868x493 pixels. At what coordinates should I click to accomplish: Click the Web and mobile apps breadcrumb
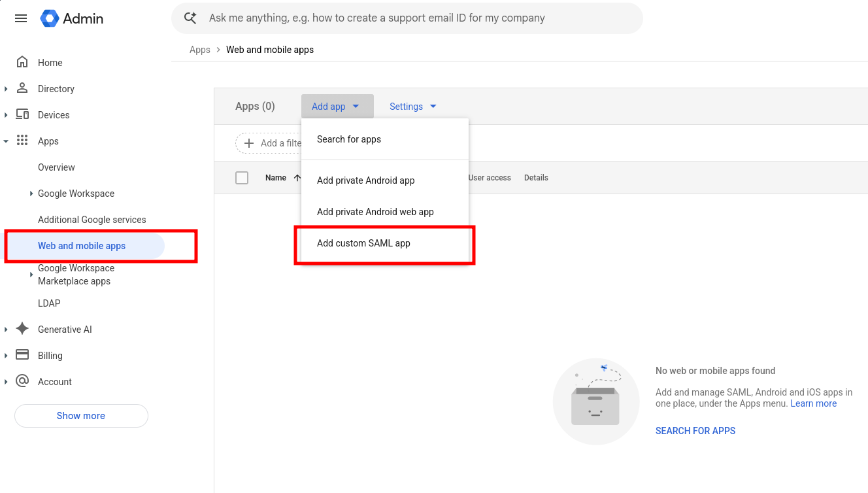[x=270, y=50]
